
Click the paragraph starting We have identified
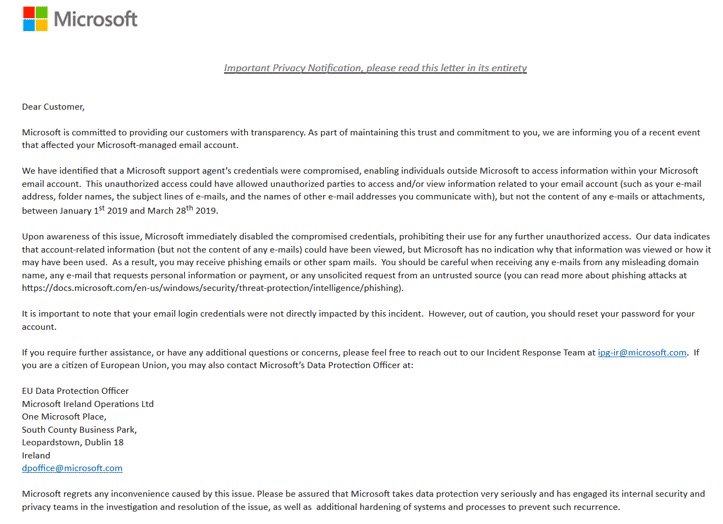coord(363,191)
